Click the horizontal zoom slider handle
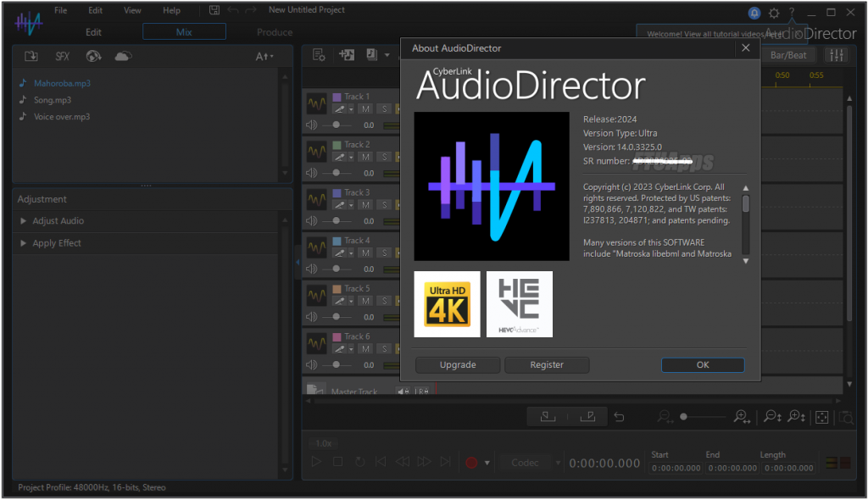868x500 pixels. [x=684, y=417]
